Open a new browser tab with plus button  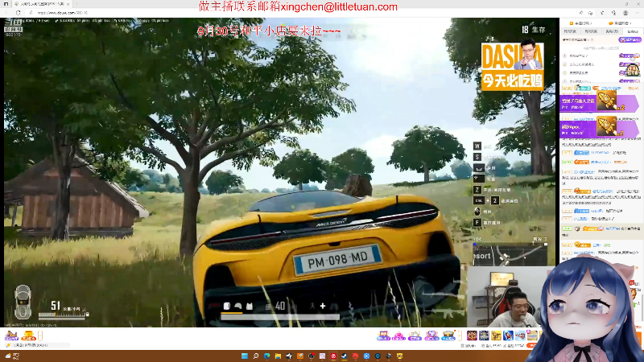click(76, 4)
